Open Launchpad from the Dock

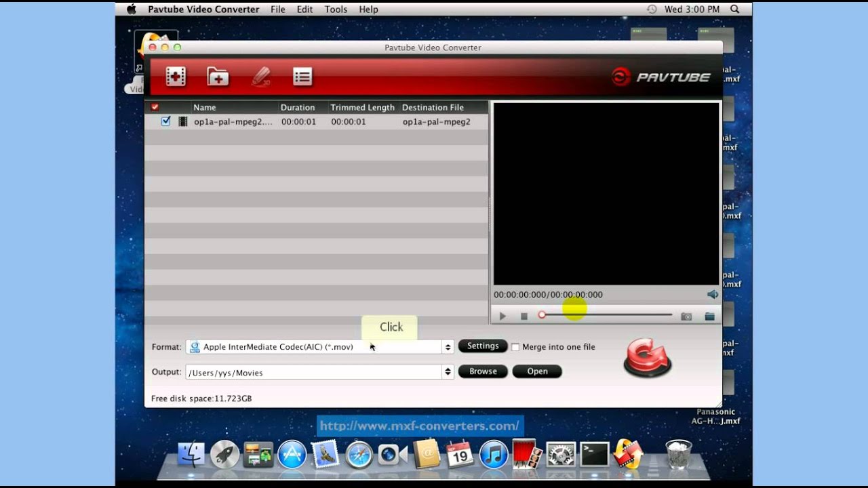tap(224, 454)
